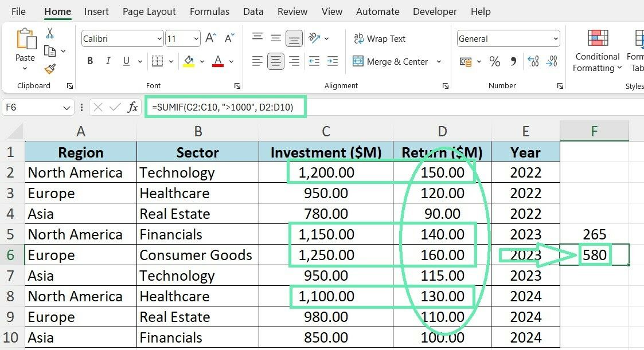Click Merge & Center button
The width and height of the screenshot is (644, 350).
(390, 61)
